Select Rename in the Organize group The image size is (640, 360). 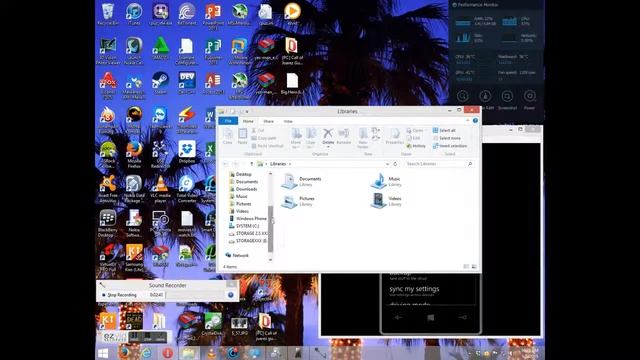(x=344, y=136)
